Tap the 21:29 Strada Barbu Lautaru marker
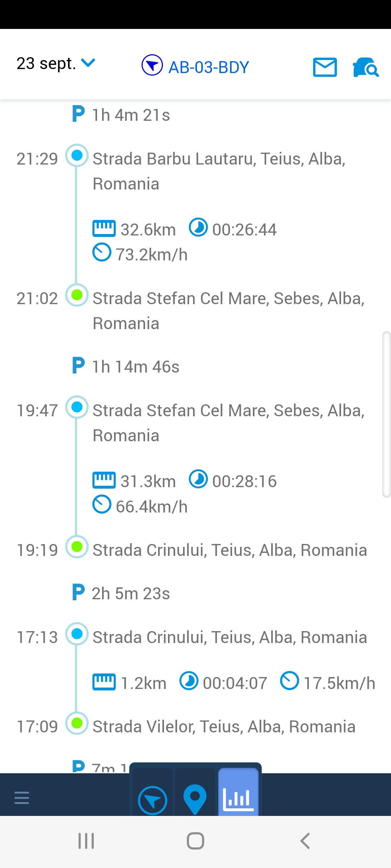 point(77,156)
